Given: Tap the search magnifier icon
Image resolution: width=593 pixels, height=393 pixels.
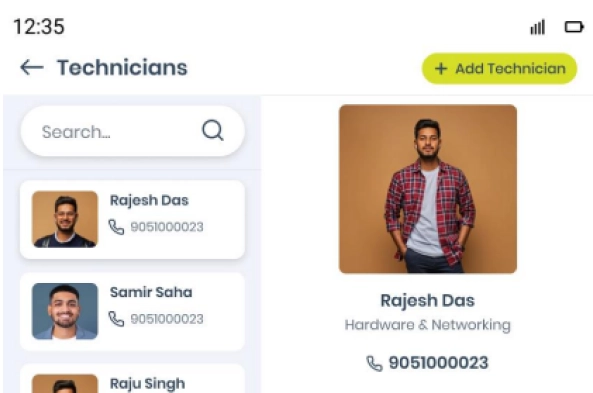Looking at the screenshot, I should pos(213,130).
